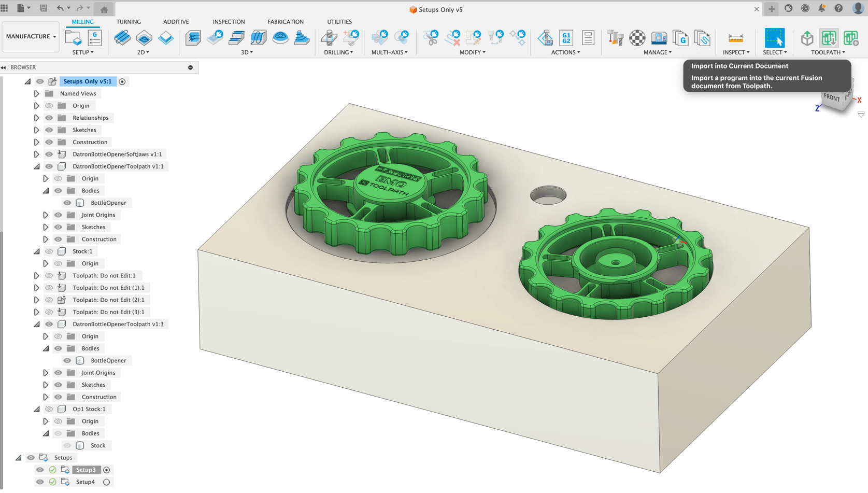Image resolution: width=868 pixels, height=493 pixels.
Task: Click the MANUFACTURE workspace button
Action: 30,36
